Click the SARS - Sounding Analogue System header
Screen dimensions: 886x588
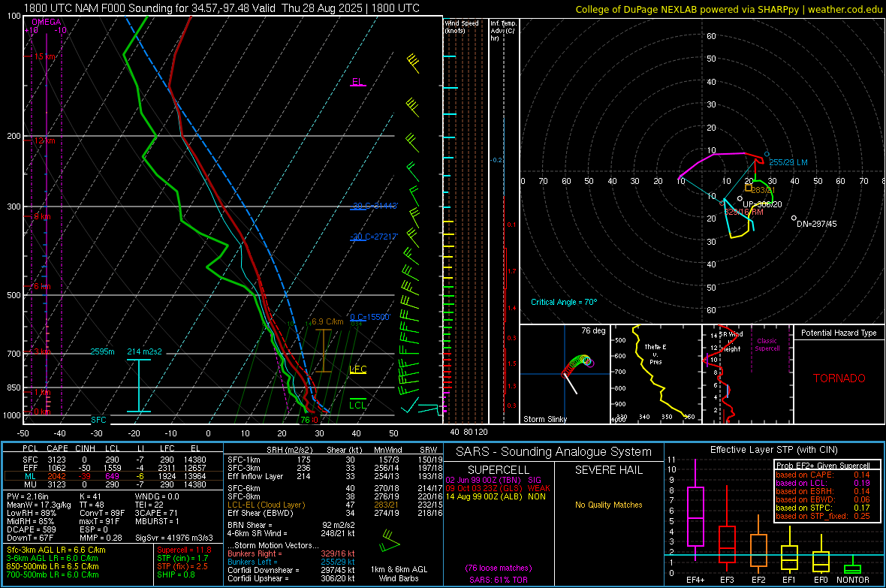tap(554, 452)
